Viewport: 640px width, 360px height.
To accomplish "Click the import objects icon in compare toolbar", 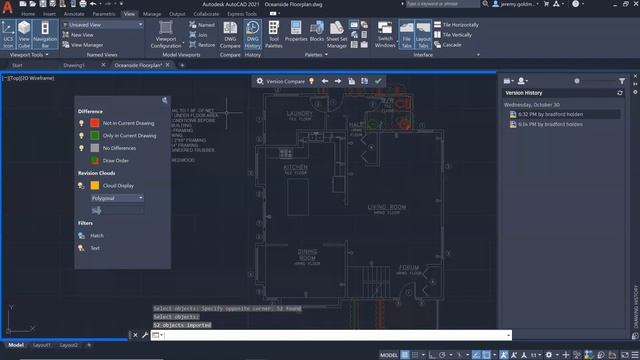I will click(x=351, y=81).
